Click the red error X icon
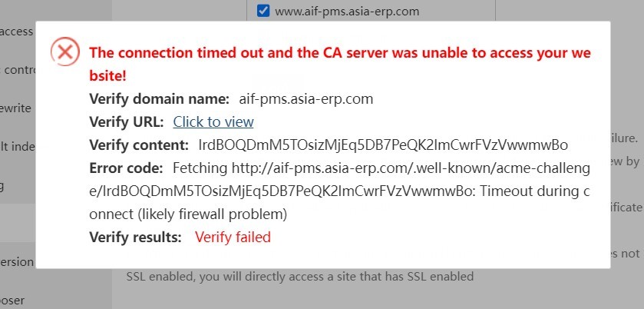The height and width of the screenshot is (309, 644). (64, 51)
